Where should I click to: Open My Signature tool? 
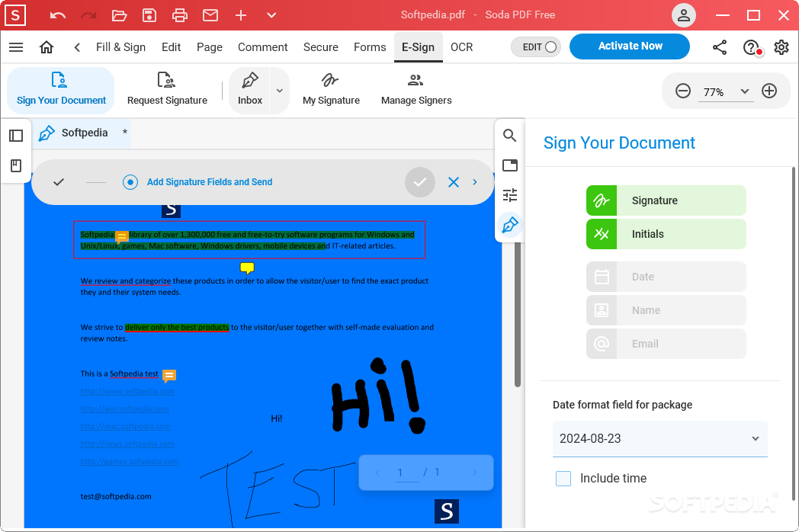[x=331, y=90]
